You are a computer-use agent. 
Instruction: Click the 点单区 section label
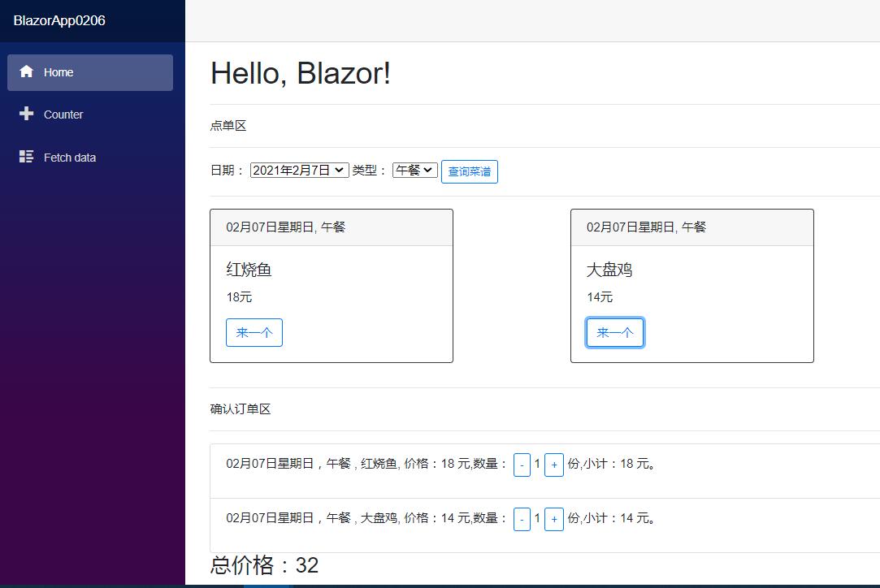[x=228, y=125]
